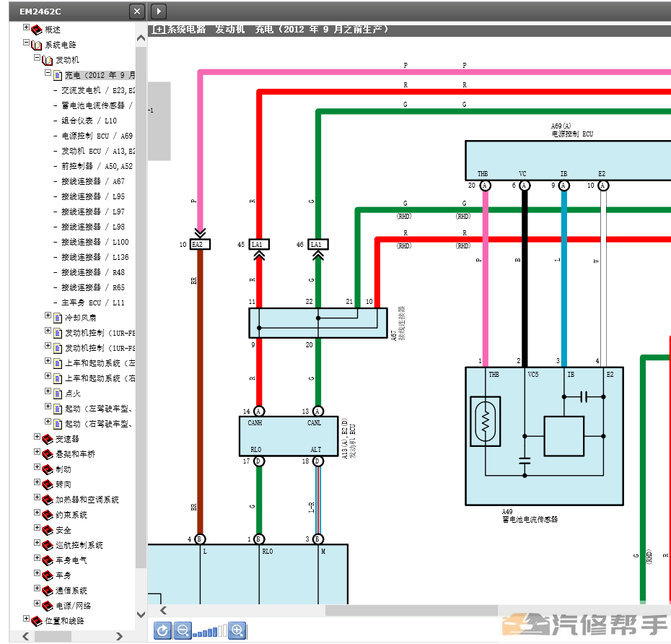
Task: Click diagram horizontal scrollbar thumb
Action: coord(411,610)
